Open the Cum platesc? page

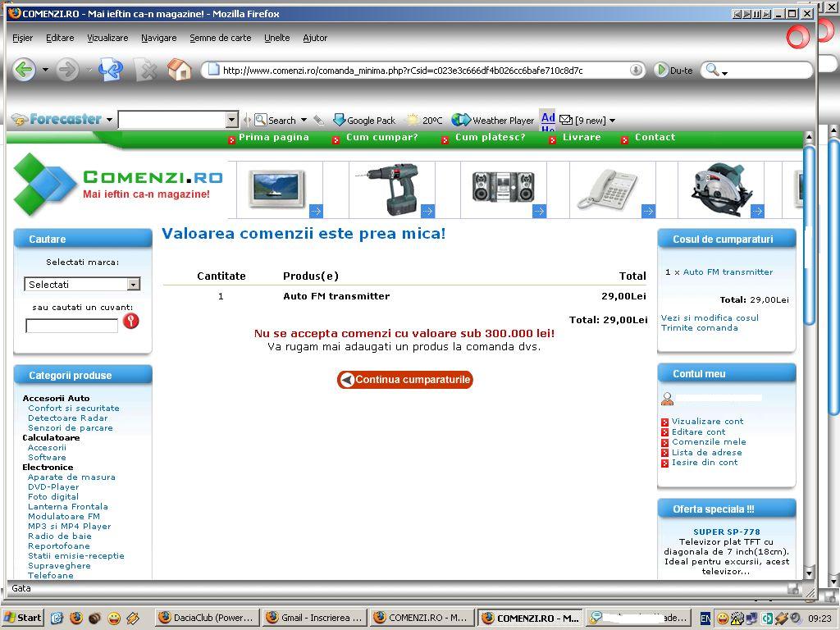point(491,138)
